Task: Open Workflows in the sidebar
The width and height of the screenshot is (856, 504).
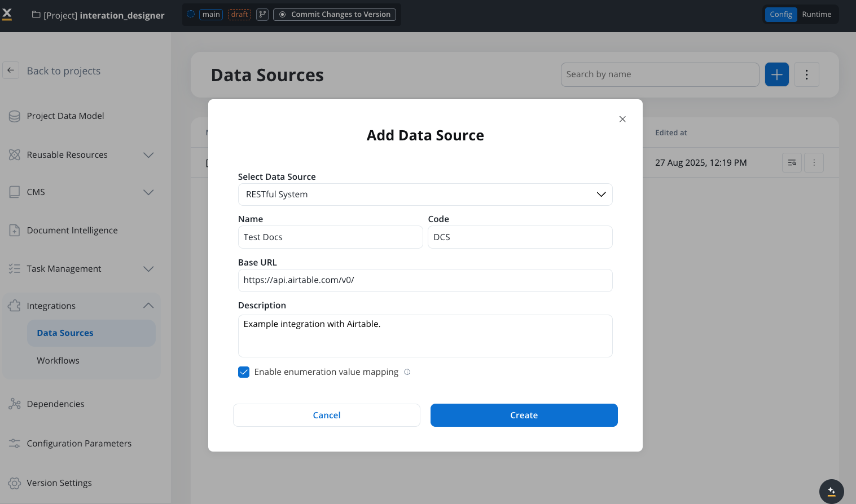Action: click(x=58, y=361)
